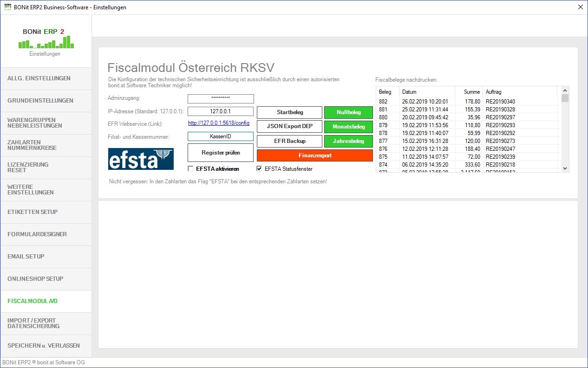Click the sum 333,60 cell

(472, 165)
